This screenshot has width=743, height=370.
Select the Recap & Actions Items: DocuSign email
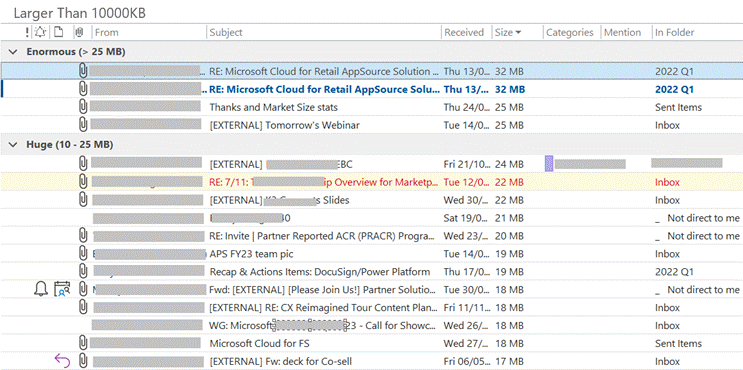coord(372,271)
